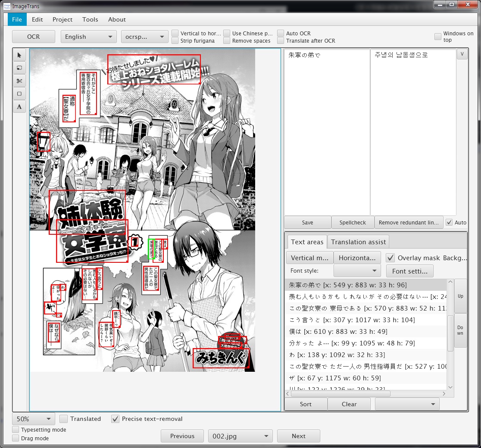
Task: Open the 002.jpg page selector dropdown
Action: (240, 436)
